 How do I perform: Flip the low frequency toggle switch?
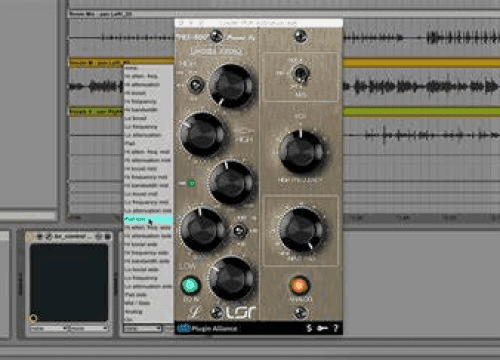239,231
